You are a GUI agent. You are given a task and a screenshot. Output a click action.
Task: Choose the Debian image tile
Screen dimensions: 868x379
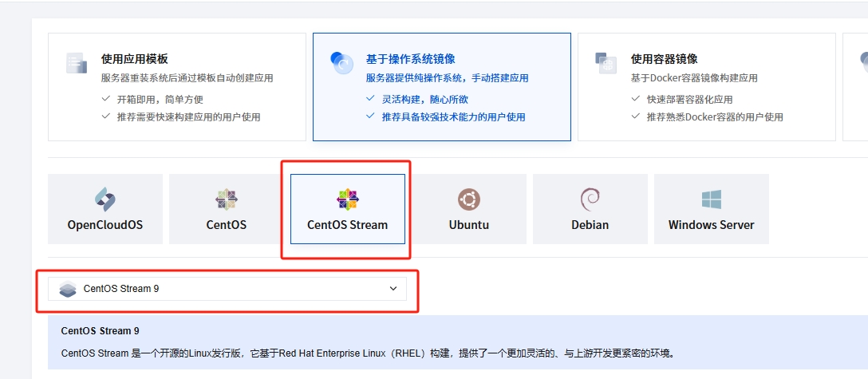[x=590, y=209]
